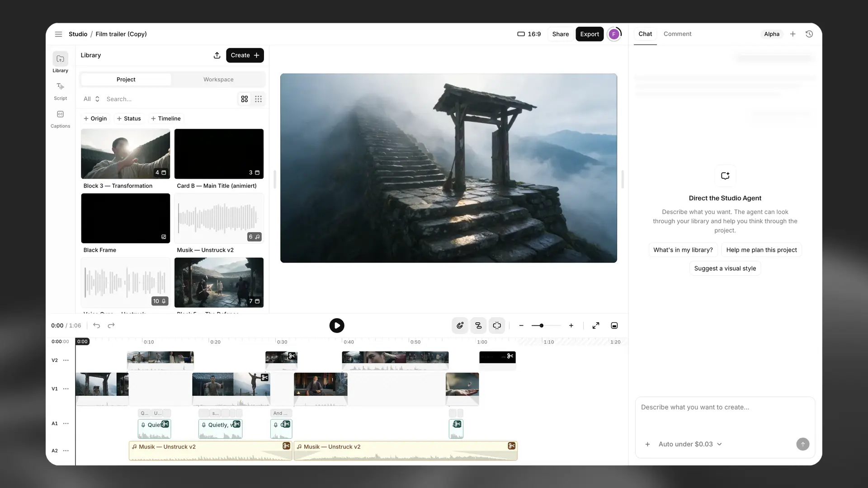The image size is (868, 488).
Task: Select the 'Black Frame' library thumbnail
Action: (x=126, y=218)
